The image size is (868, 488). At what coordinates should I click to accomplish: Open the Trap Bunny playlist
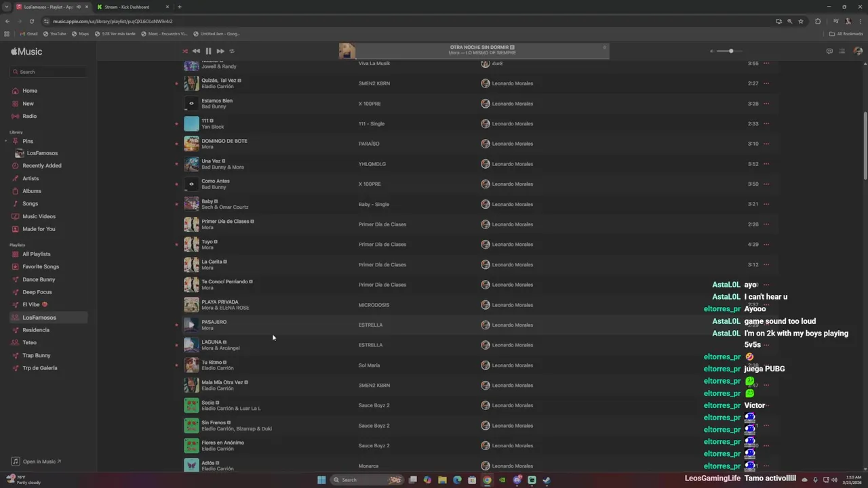[37, 355]
